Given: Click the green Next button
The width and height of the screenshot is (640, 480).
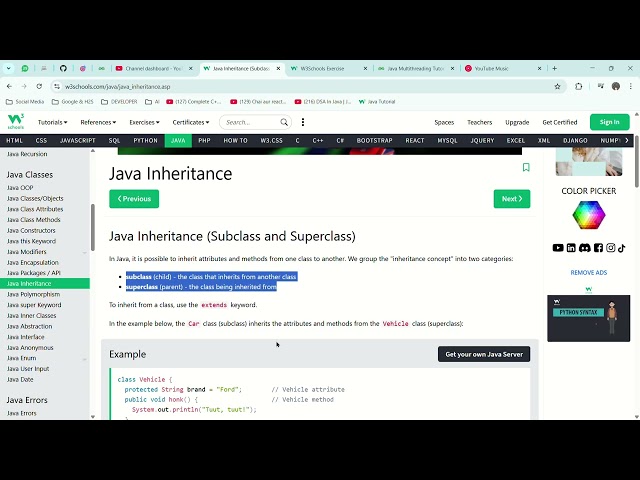Looking at the screenshot, I should coord(512,199).
